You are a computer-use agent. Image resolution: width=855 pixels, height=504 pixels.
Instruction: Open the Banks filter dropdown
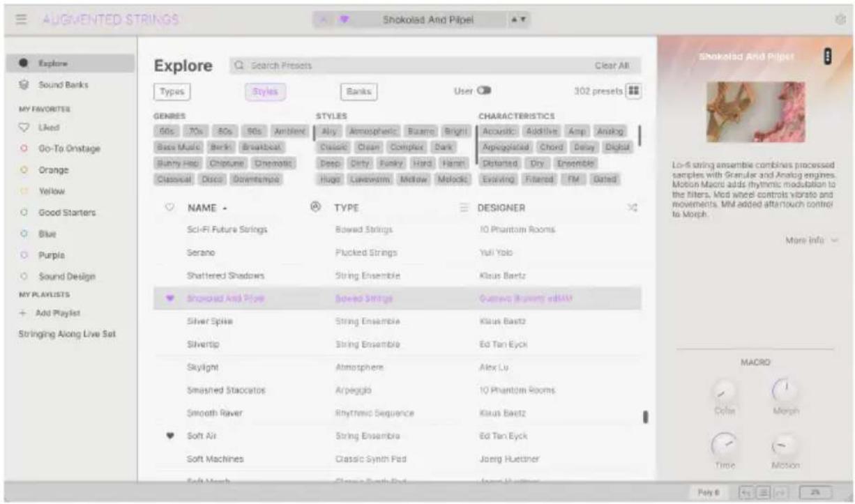[x=358, y=91]
